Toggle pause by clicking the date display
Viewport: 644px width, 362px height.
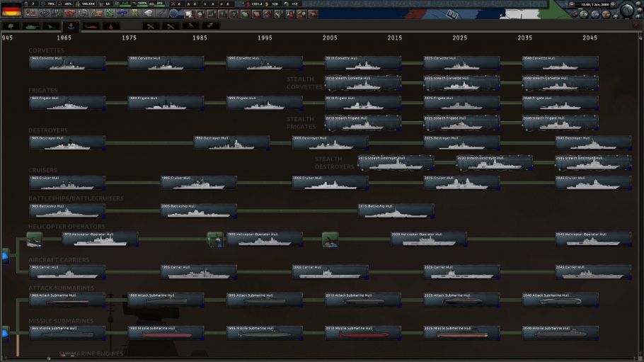[594, 4]
